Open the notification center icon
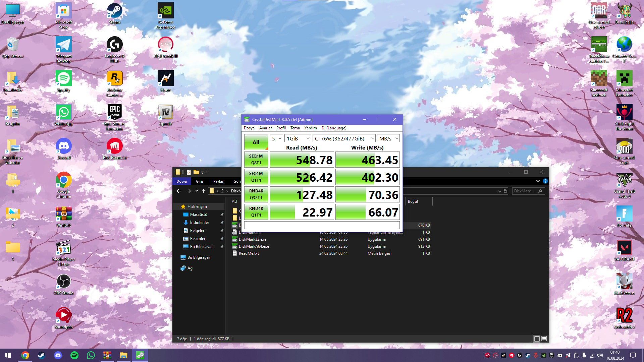The width and height of the screenshot is (644, 362). point(633,355)
